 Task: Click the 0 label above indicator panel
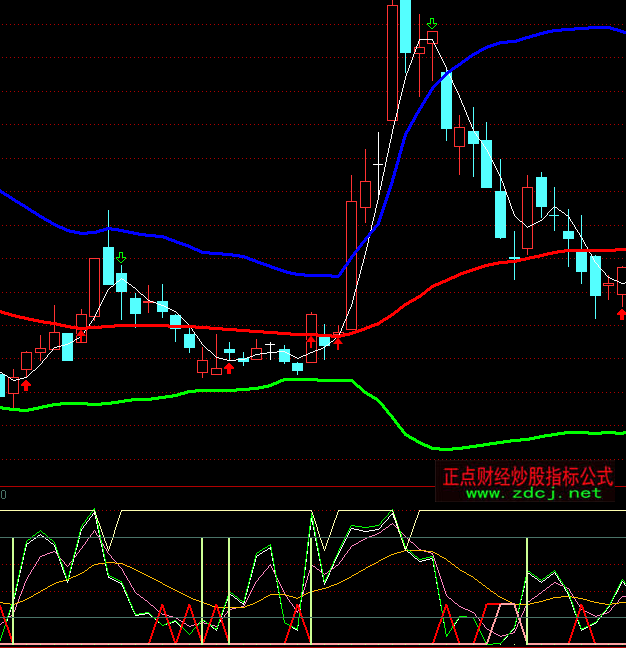pos(3,495)
